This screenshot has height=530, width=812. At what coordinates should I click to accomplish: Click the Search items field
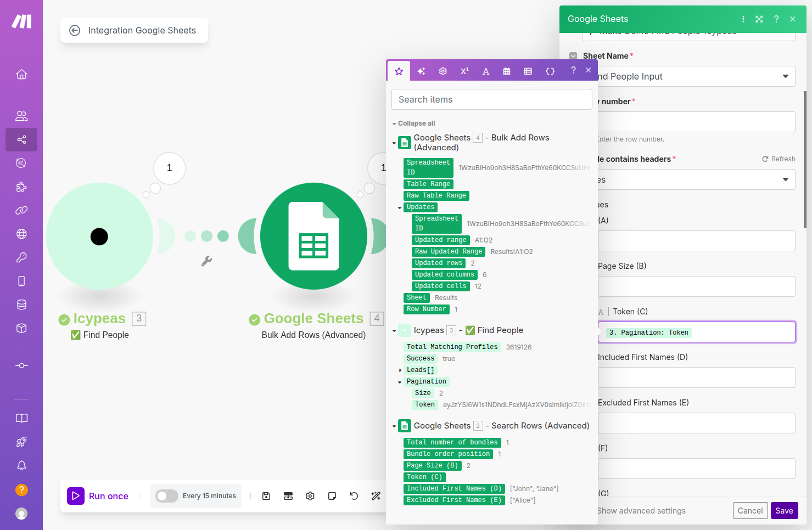click(x=491, y=99)
